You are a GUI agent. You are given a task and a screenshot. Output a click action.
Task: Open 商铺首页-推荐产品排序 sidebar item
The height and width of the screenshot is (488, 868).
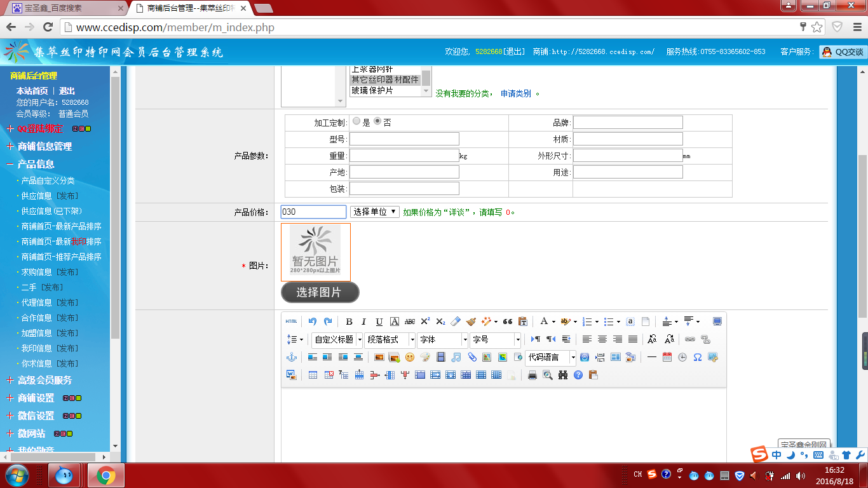61,257
